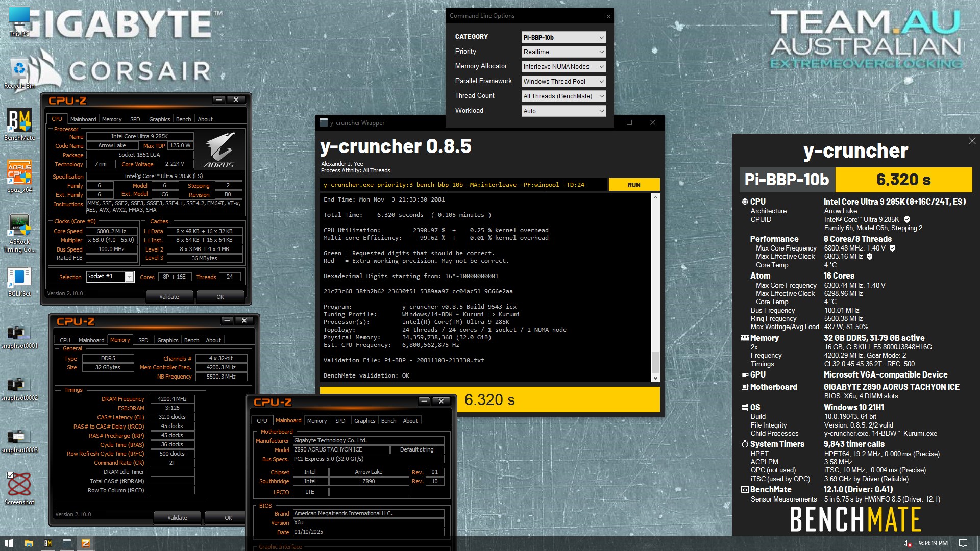The height and width of the screenshot is (551, 980).
Task: Launch BenchMate desktop shortcut
Action: [19, 124]
